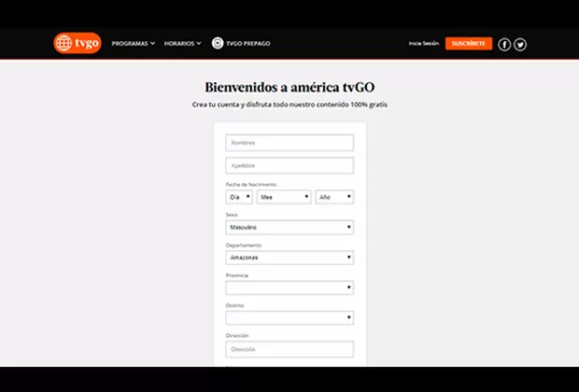
Task: Click the Horarios chevron arrow
Action: [x=199, y=43]
